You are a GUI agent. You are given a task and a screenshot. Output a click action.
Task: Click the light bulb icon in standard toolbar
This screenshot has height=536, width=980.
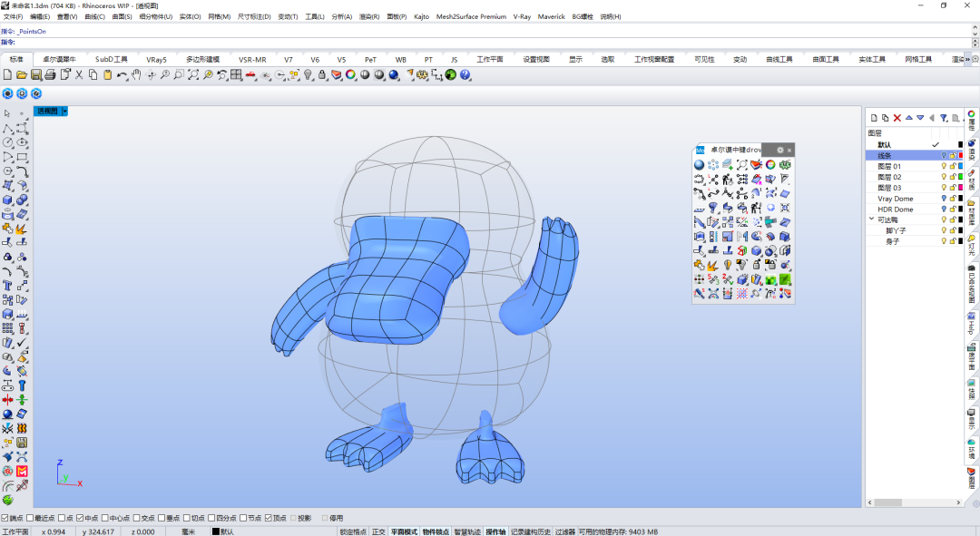pos(308,75)
